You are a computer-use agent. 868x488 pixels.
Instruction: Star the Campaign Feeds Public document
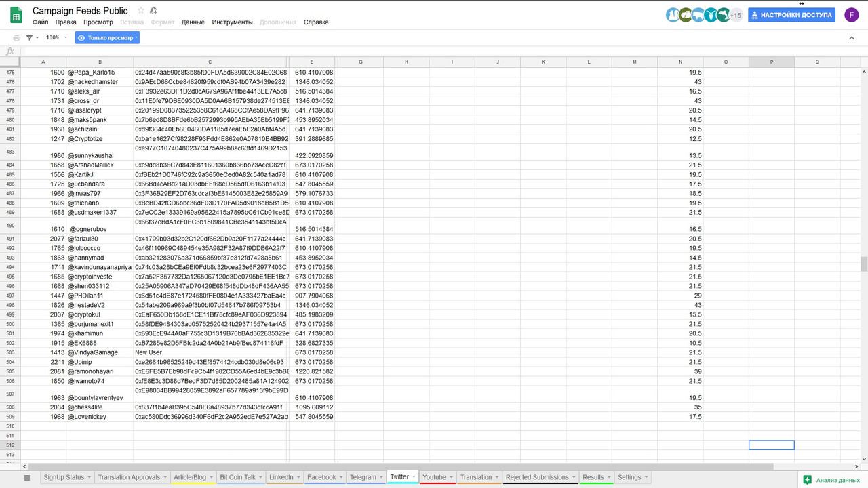(141, 11)
